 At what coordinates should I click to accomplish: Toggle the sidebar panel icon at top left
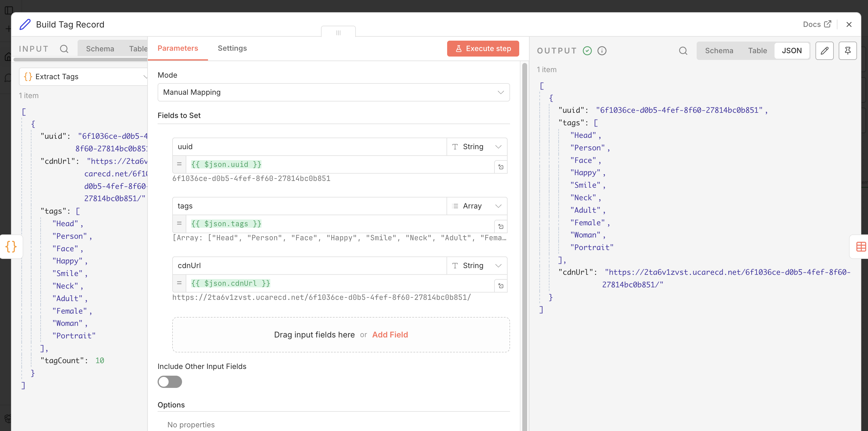click(x=9, y=10)
